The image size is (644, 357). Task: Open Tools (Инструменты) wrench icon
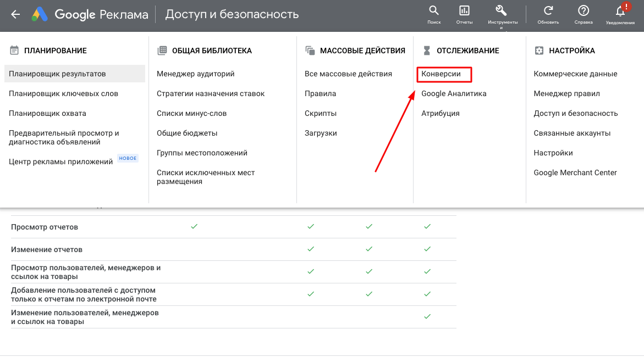[502, 10]
